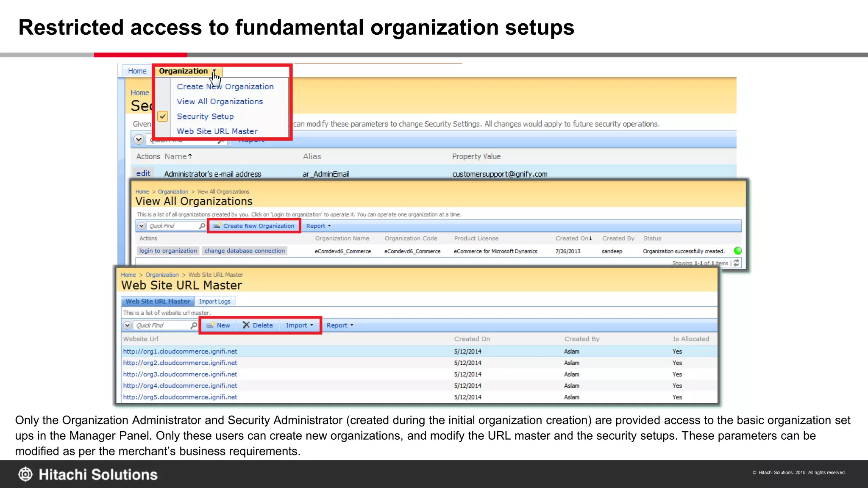Click the New button in URL Master
Viewport: 868px width, 488px height.
coord(218,325)
